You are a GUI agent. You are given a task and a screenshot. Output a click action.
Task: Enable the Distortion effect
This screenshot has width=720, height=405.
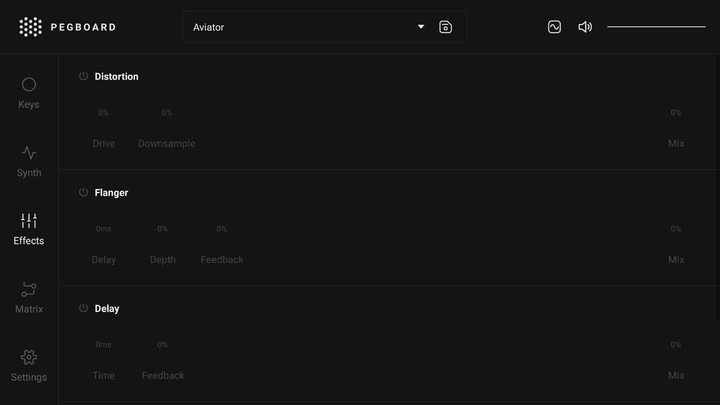point(84,76)
